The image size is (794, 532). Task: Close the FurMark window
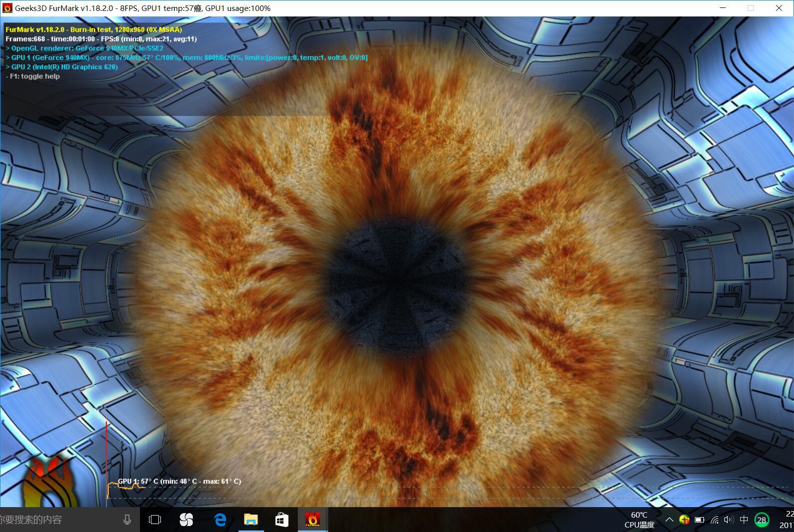tap(779, 8)
